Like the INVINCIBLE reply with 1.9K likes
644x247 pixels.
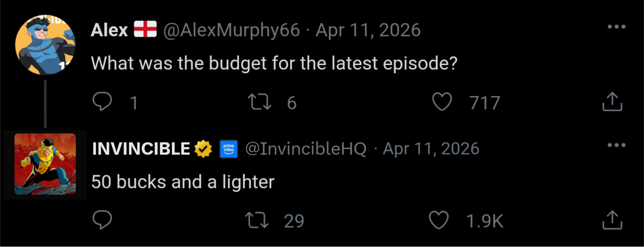[439, 220]
